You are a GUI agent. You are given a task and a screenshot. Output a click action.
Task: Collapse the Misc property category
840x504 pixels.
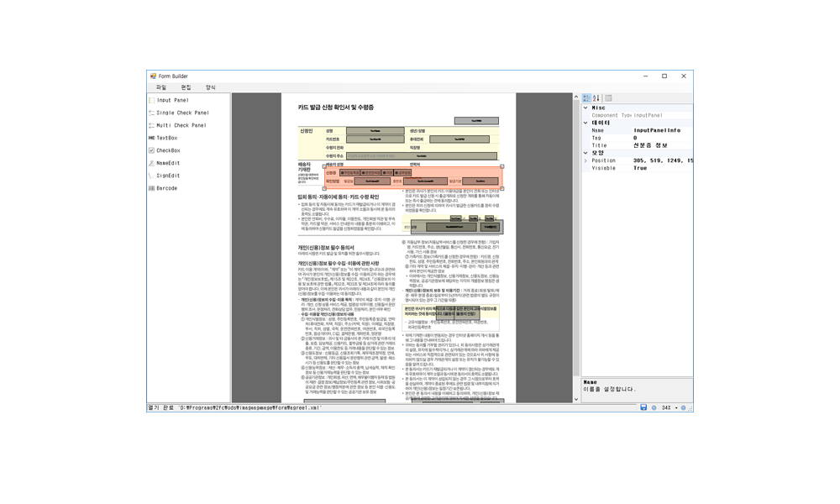click(585, 108)
